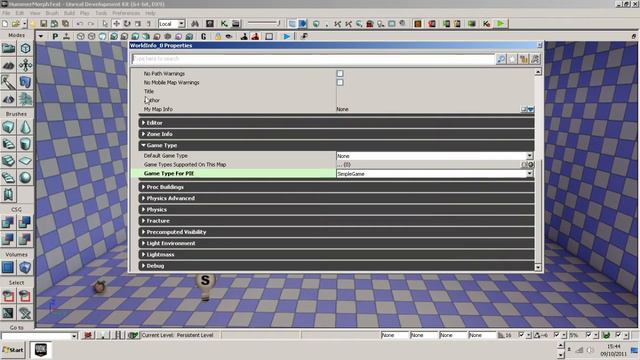Collapse the Game Type category
640x360 pixels.
tap(336, 145)
